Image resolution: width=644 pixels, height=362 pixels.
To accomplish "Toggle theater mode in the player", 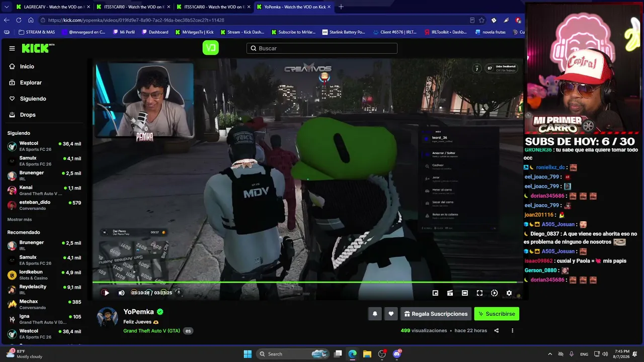I will 465,293.
